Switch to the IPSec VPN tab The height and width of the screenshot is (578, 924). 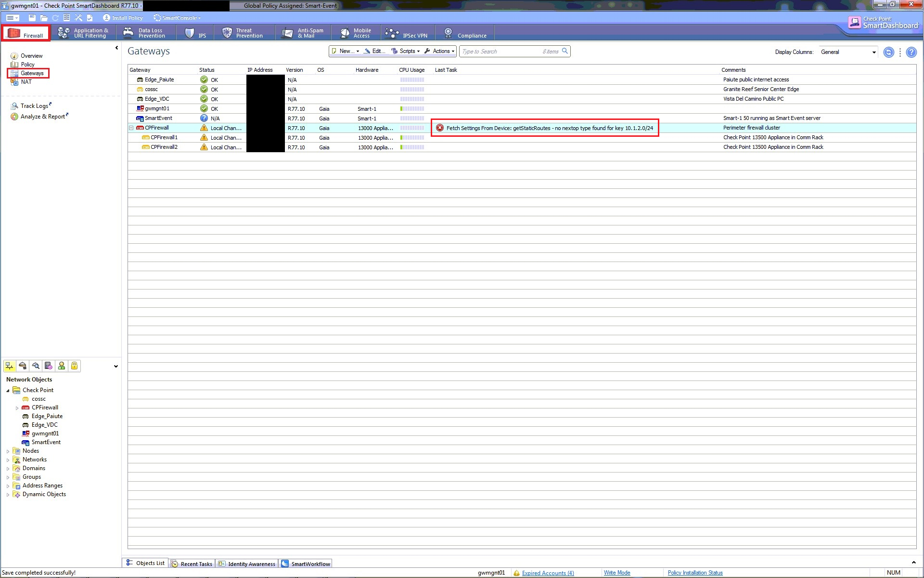(x=407, y=33)
